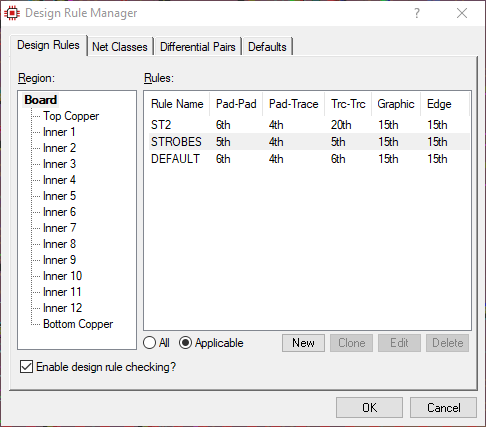Sort by the Pad-Trace column header

[293, 104]
